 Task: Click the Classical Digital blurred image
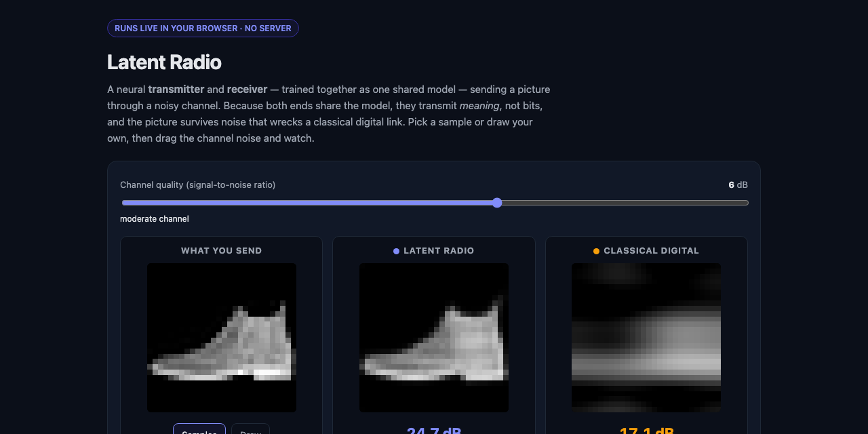tap(646, 338)
